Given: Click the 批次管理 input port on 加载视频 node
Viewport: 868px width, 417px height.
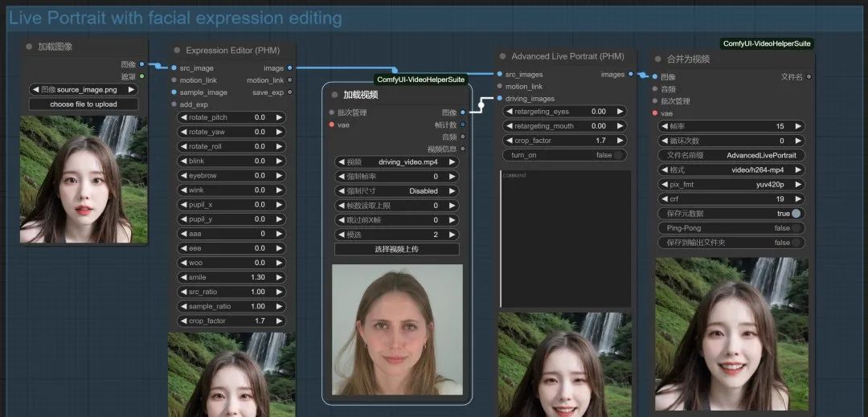Looking at the screenshot, I should point(332,112).
